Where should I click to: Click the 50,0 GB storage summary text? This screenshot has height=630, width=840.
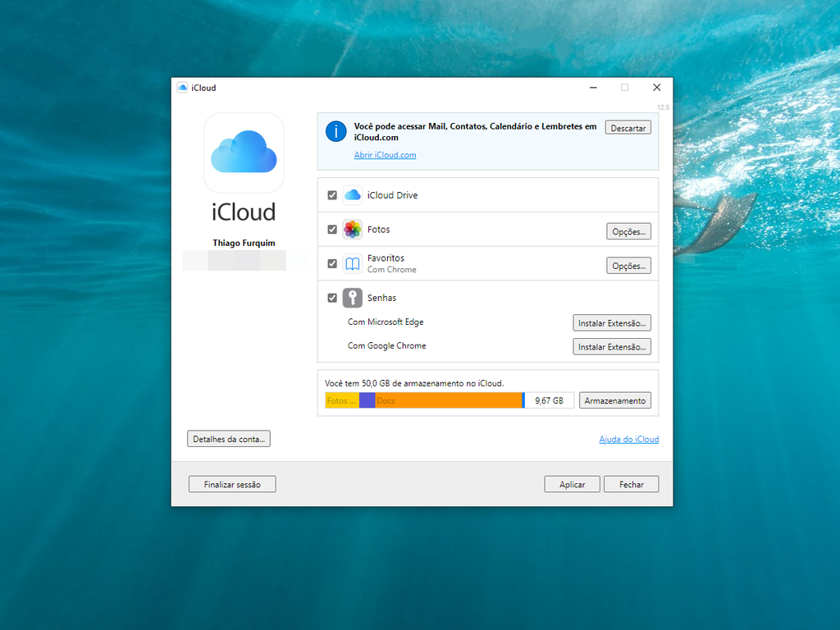point(414,383)
